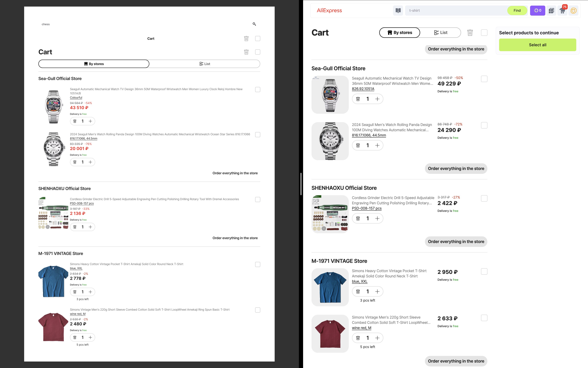Click Order everything button under Panda watch, right

(456, 168)
